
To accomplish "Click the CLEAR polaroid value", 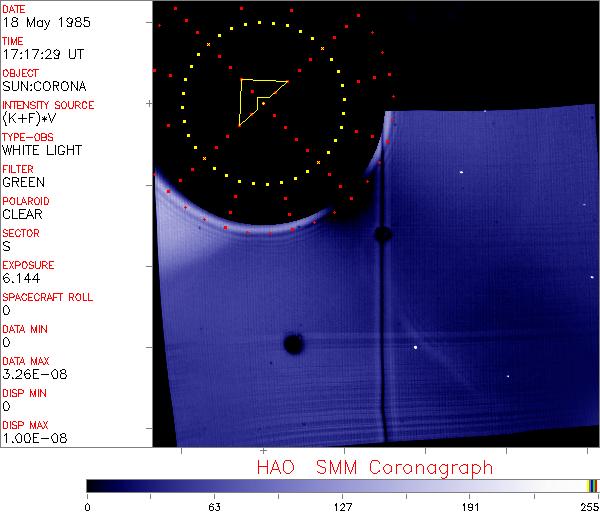I will pyautogui.click(x=23, y=215).
